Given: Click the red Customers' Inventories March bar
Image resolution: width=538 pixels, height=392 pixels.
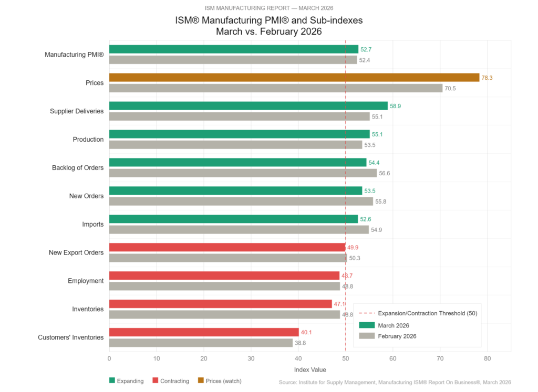Looking at the screenshot, I should pyautogui.click(x=204, y=332).
